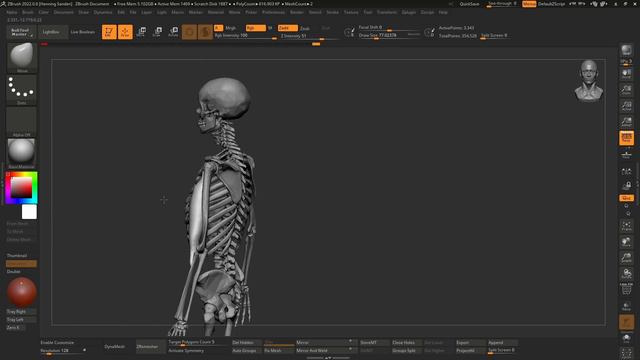
Task: Toggle Draw mode button
Action: pos(125,32)
